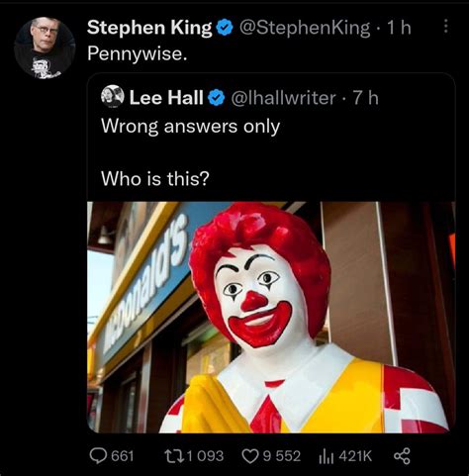The image size is (469, 476).
Task: Click the Stephen King display name
Action: (x=149, y=28)
